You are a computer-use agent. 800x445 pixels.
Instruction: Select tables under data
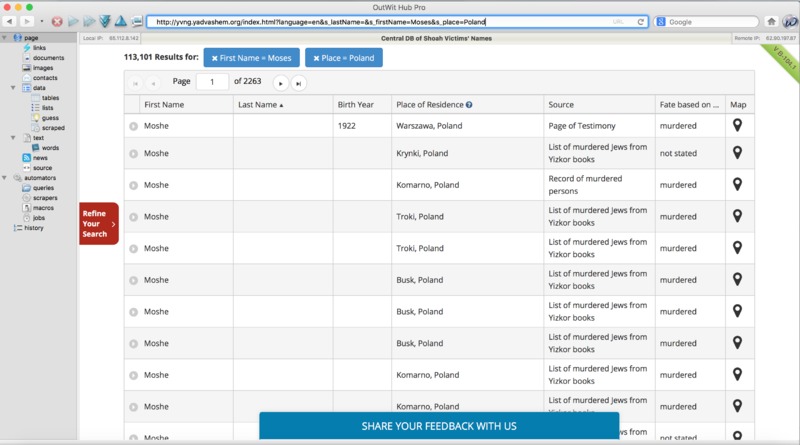coord(50,97)
